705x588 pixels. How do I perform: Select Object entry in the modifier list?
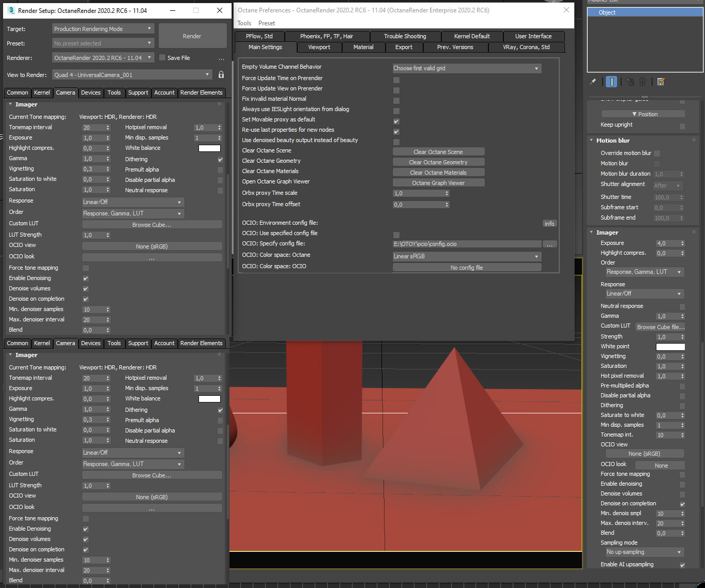(645, 12)
